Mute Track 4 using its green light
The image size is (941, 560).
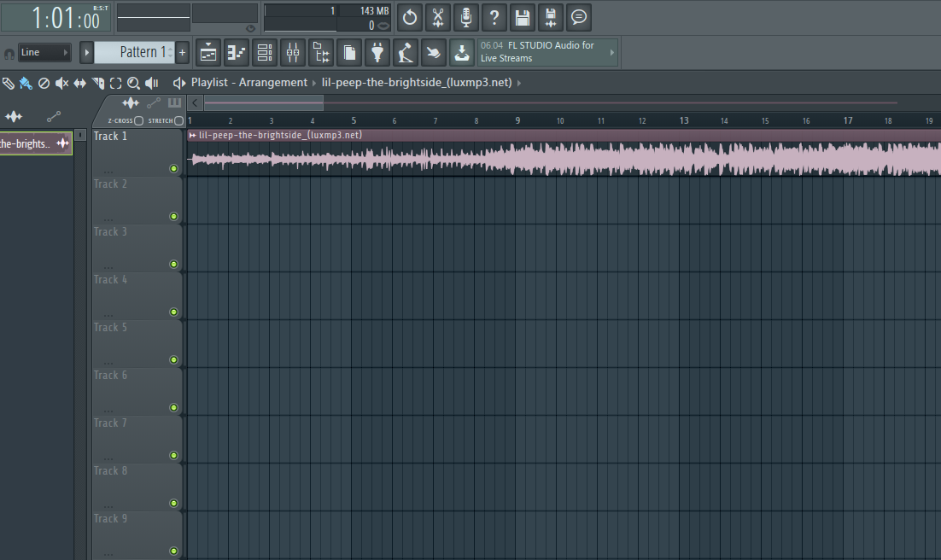[174, 312]
